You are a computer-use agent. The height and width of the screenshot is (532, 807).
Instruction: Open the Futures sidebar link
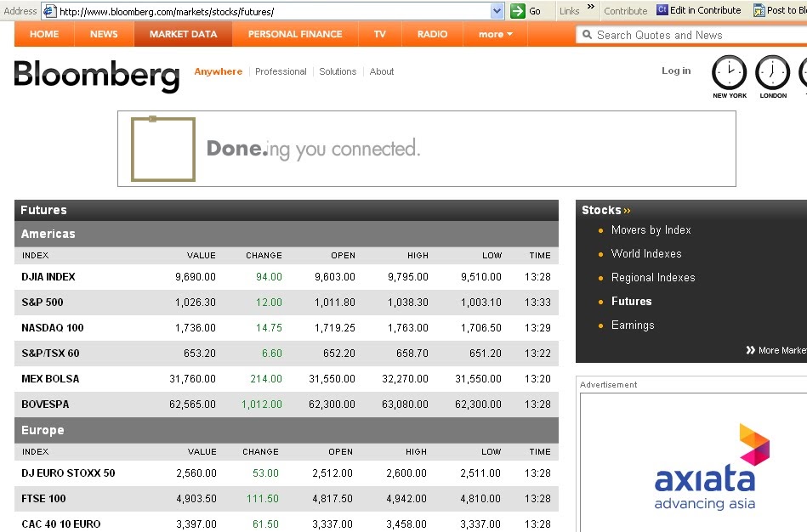(631, 302)
